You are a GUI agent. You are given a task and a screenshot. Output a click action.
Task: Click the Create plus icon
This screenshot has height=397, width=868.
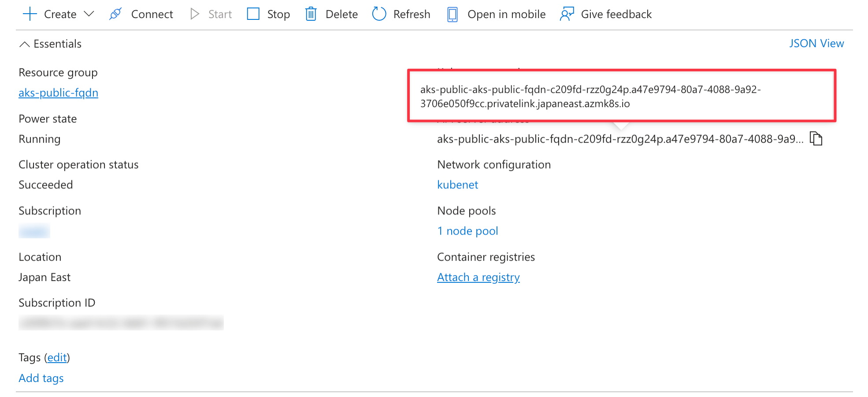coord(30,14)
